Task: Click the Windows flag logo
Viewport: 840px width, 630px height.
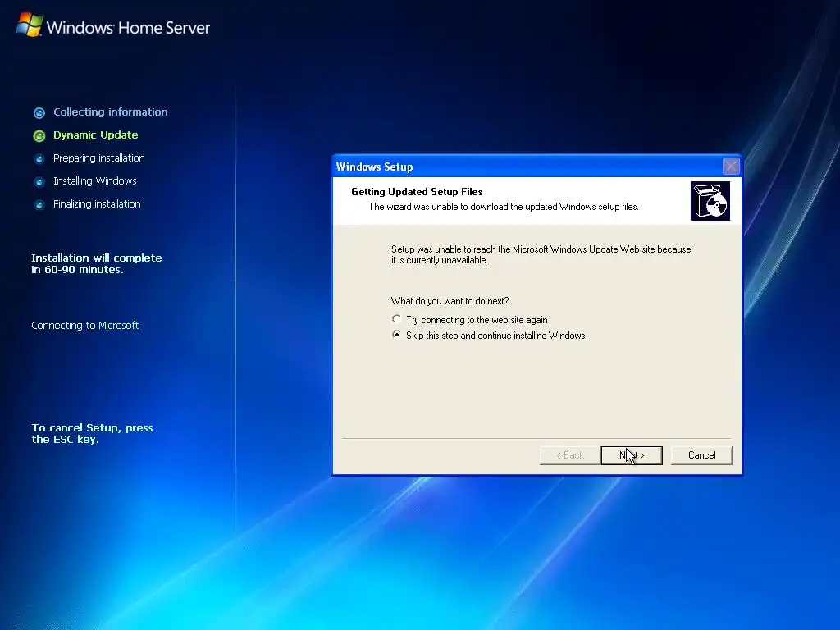Action: tap(30, 25)
